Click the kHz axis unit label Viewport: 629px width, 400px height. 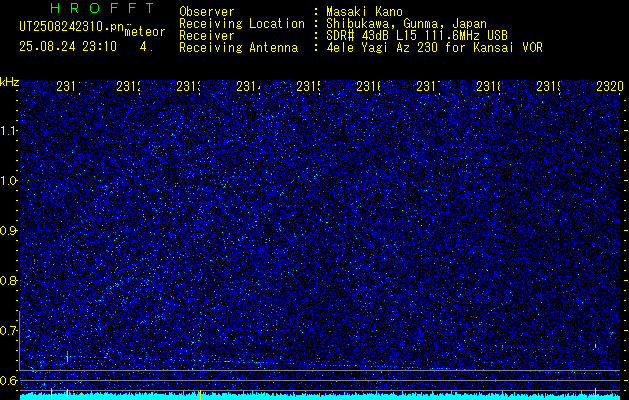(10, 83)
